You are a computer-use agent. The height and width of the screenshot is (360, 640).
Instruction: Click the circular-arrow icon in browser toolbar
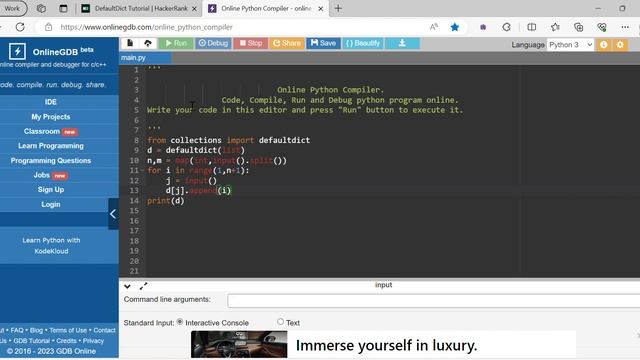(x=506, y=27)
